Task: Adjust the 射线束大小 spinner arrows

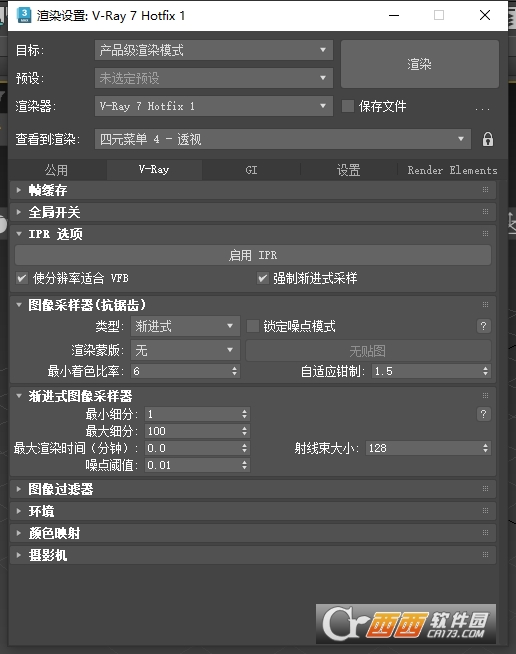Action: tap(485, 448)
